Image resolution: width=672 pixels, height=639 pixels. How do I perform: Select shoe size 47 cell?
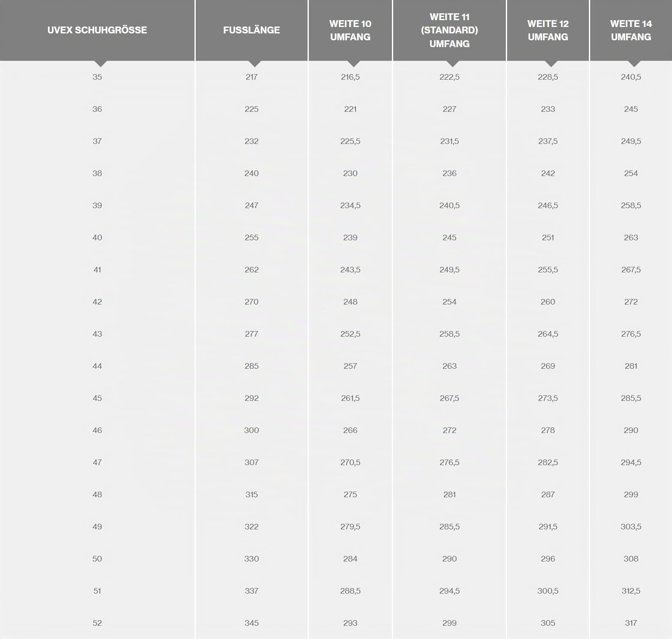pos(97,463)
